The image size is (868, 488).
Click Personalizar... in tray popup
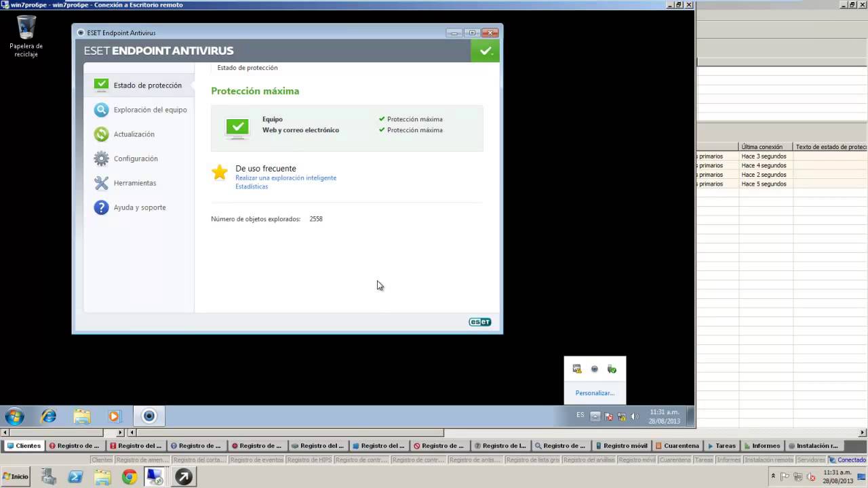coord(595,393)
